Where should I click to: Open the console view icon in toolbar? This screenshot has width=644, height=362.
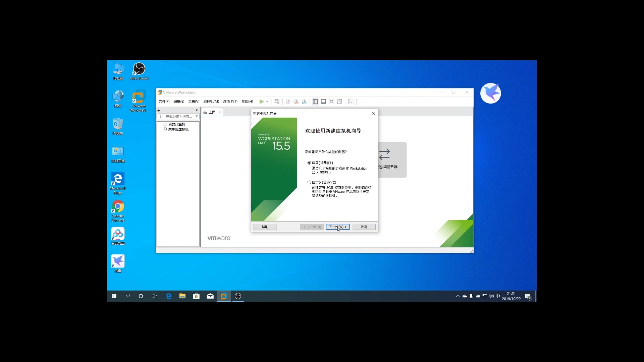[351, 102]
